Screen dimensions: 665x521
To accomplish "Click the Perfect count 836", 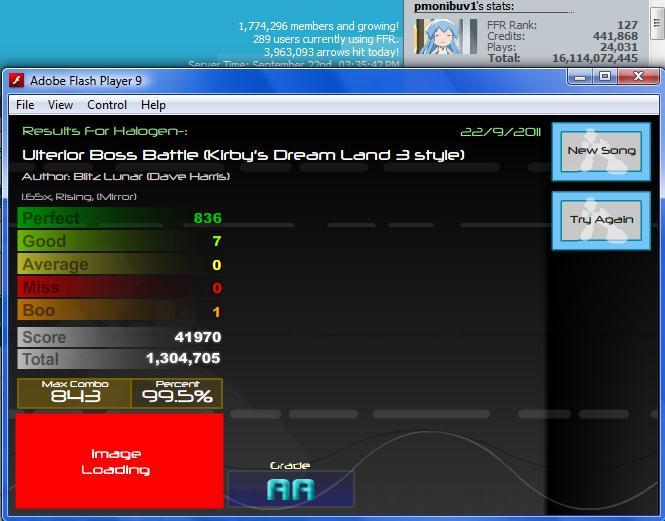I will click(208, 218).
